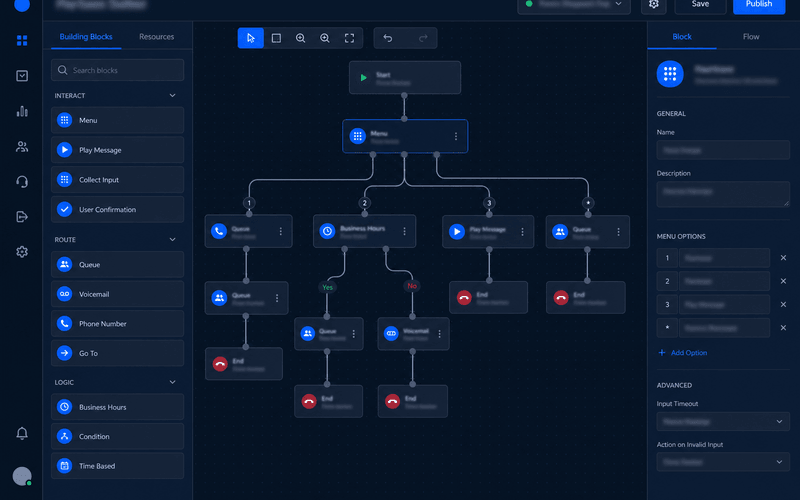The image size is (800, 500).
Task: Select the User Confirmation building block
Action: (117, 209)
